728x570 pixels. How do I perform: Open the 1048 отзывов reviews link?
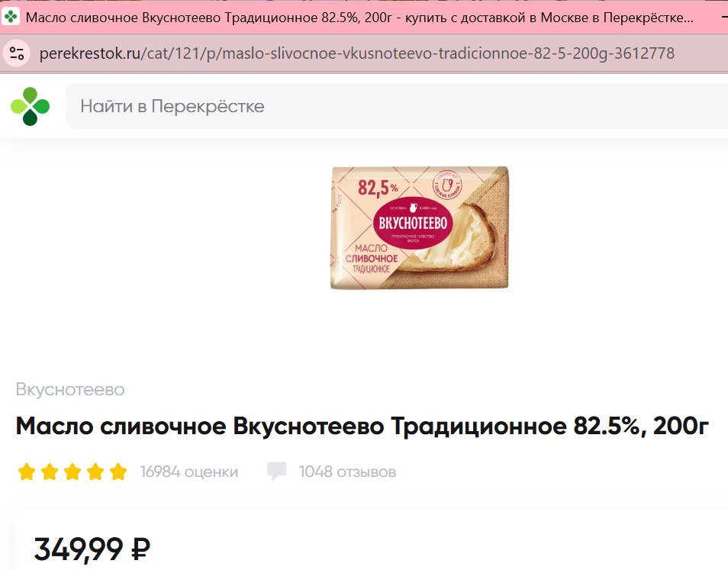[347, 472]
